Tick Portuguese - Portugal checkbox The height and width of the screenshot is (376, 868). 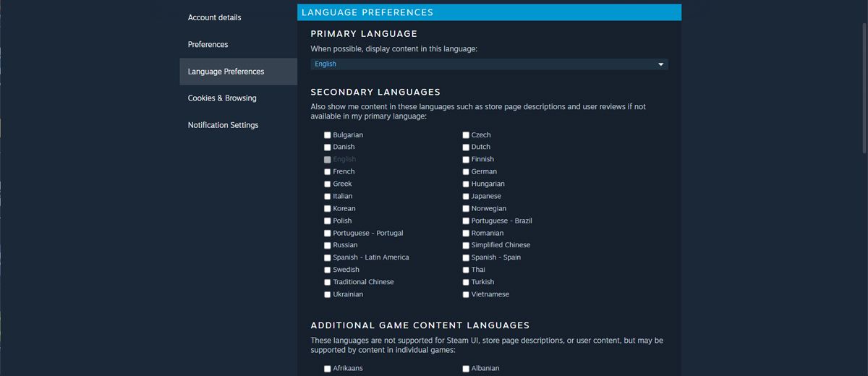328,234
